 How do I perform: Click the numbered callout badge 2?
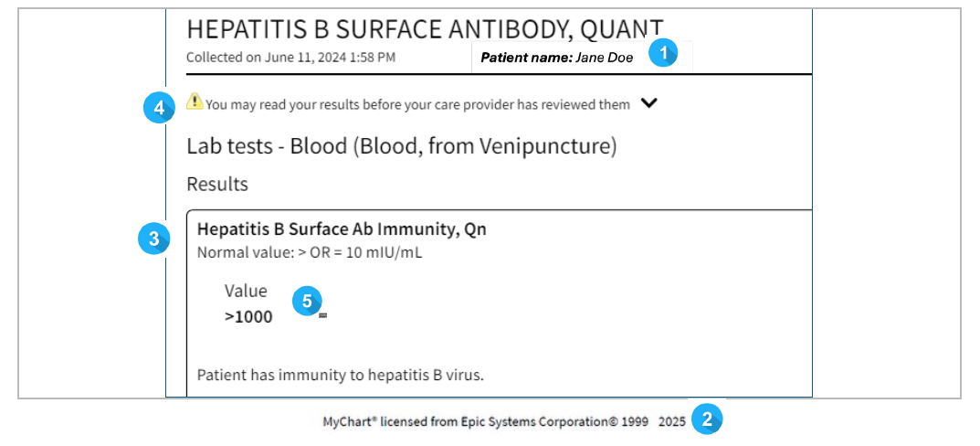(x=706, y=419)
